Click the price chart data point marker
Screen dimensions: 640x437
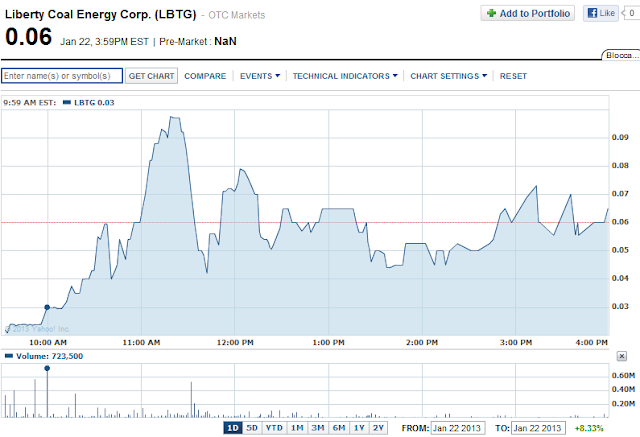(47, 307)
